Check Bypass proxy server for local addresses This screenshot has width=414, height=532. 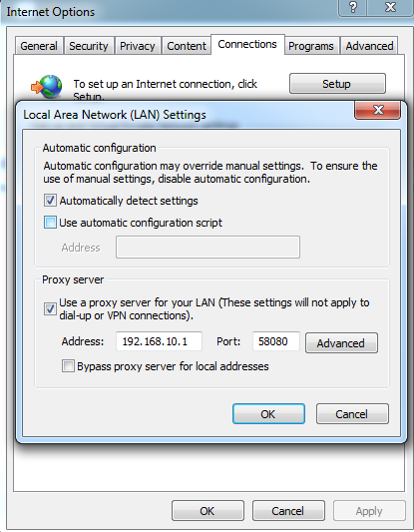pyautogui.click(x=68, y=366)
